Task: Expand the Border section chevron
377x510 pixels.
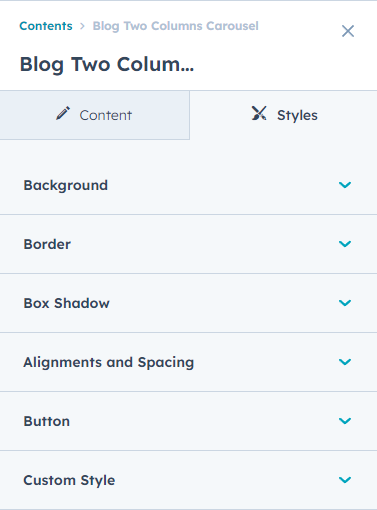Action: coord(345,244)
